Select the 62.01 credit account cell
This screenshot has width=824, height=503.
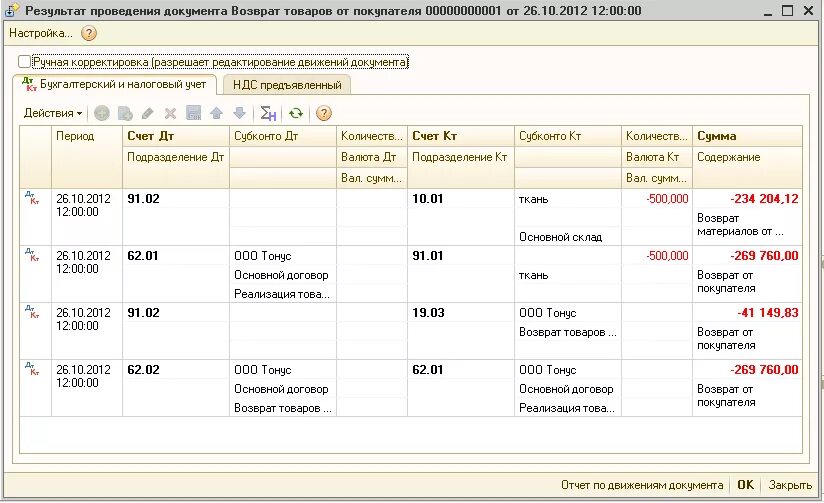tap(461, 370)
